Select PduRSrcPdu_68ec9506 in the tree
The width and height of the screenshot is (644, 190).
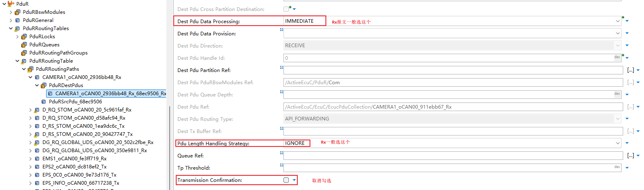click(75, 102)
